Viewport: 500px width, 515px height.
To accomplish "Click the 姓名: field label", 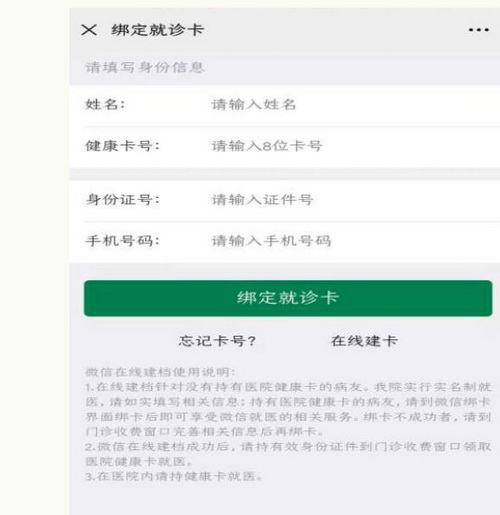I will (105, 105).
